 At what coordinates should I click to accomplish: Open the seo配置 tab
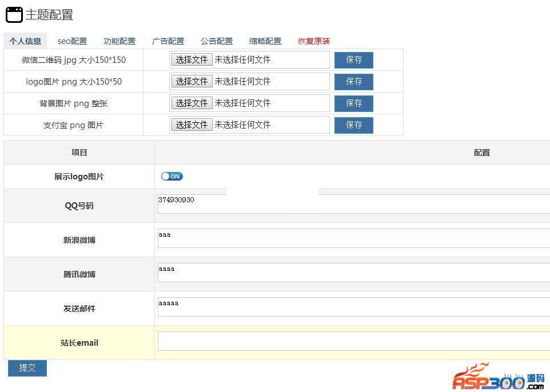pos(72,41)
